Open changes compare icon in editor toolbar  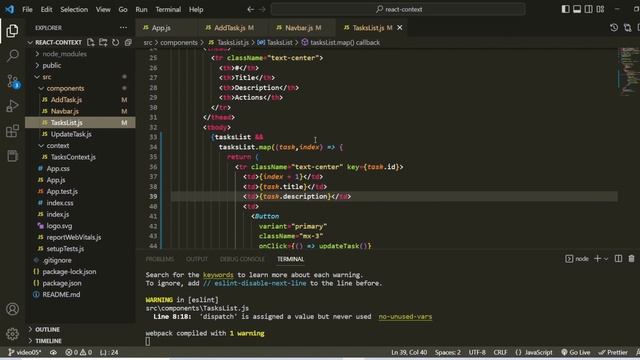(x=627, y=27)
